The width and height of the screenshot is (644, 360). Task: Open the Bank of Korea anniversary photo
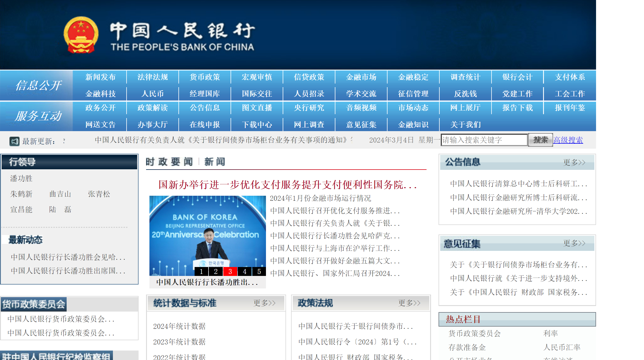pos(207,231)
